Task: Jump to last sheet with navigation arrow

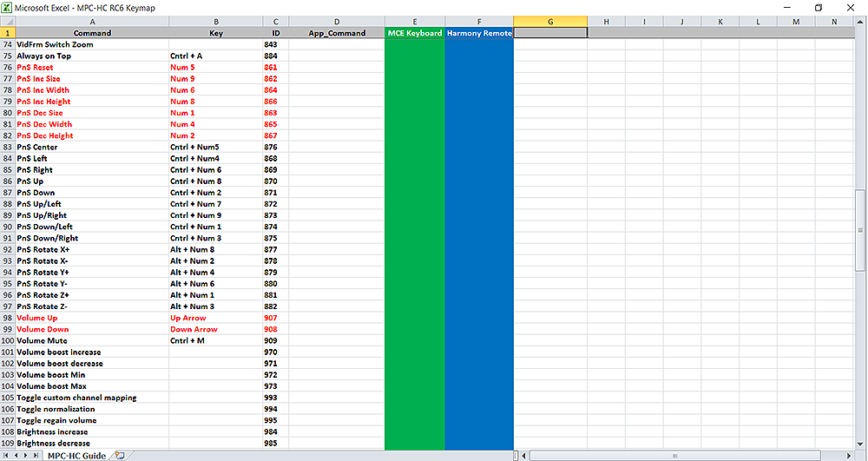Action: pyautogui.click(x=36, y=456)
